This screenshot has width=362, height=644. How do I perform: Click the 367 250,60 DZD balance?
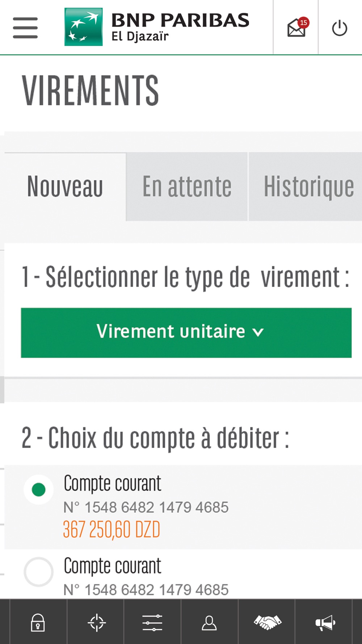111,530
